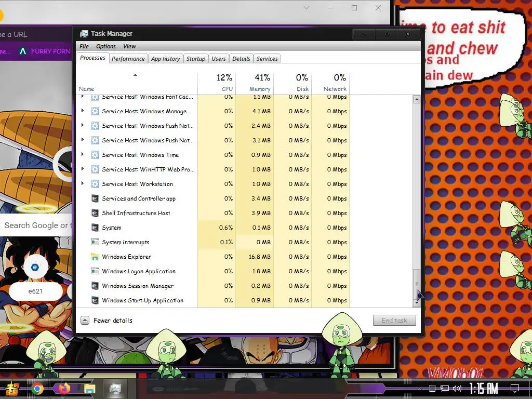Sort by the Network column header

(x=331, y=83)
